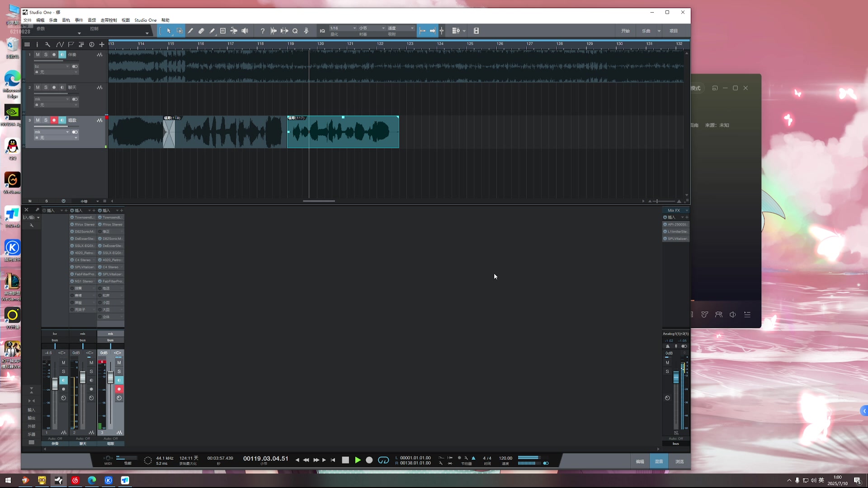
Task: Select the Listen speaker tool
Action: coord(245,31)
